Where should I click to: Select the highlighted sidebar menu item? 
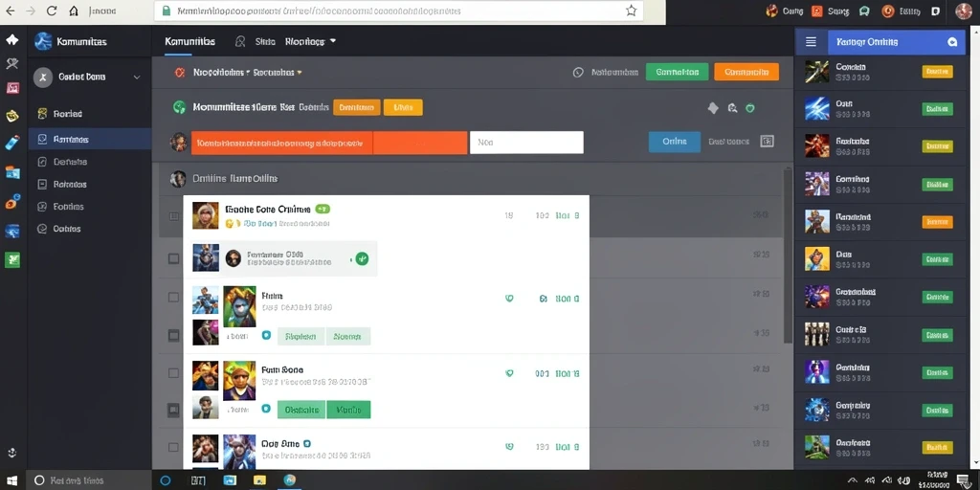pyautogui.click(x=90, y=139)
